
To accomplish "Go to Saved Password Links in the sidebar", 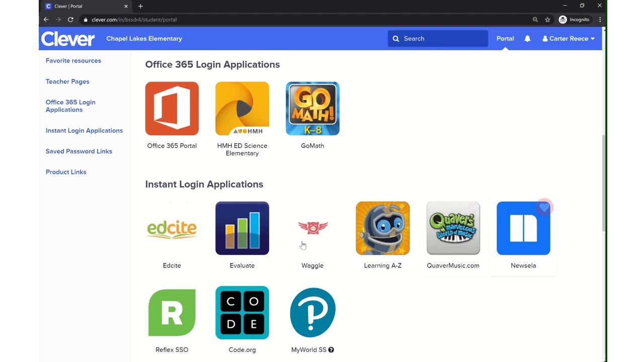I will (x=79, y=151).
